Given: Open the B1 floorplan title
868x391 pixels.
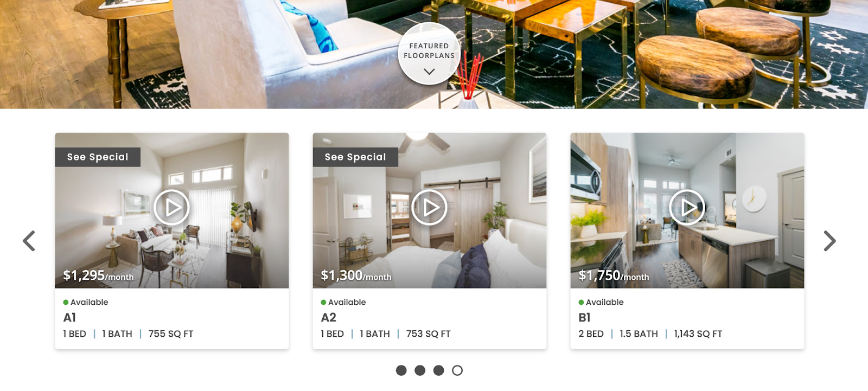Looking at the screenshot, I should [x=584, y=317].
